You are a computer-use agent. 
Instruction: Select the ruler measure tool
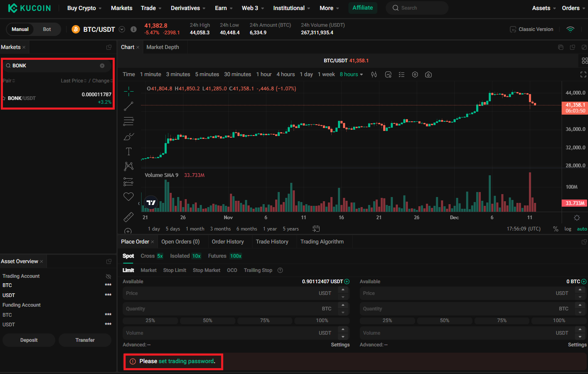(129, 217)
